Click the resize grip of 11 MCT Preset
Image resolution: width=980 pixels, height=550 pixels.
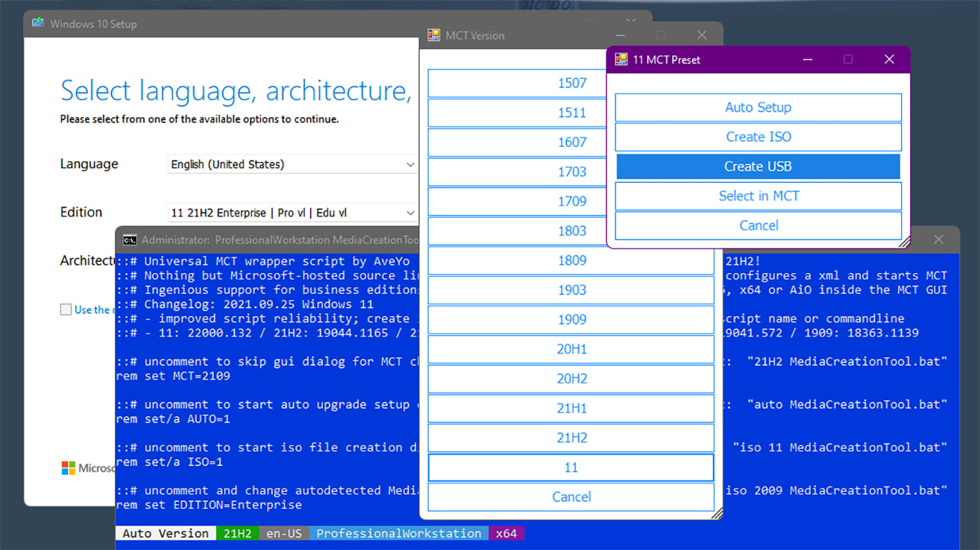click(x=904, y=242)
